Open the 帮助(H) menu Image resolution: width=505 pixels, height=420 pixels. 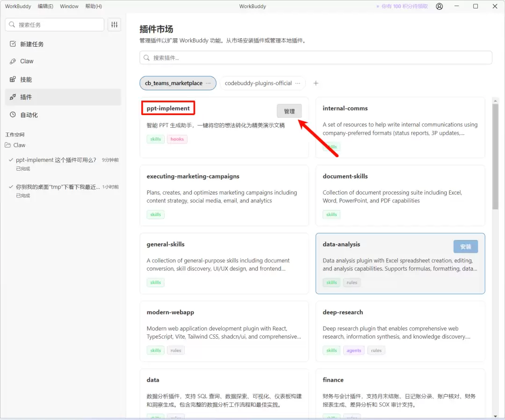coord(94,7)
